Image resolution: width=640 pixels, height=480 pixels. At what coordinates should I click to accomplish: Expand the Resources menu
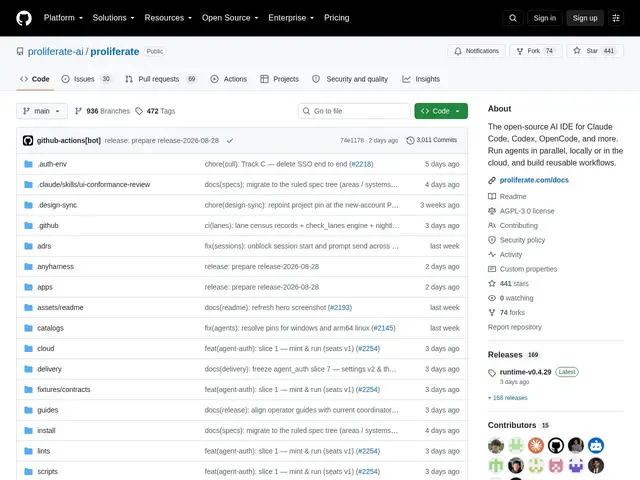(x=168, y=18)
